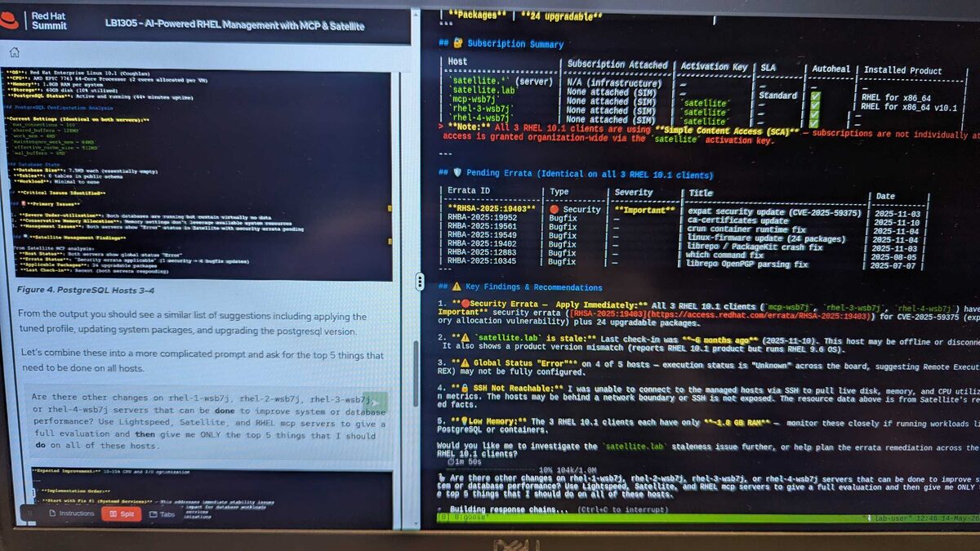This screenshot has width=980, height=551.
Task: Click errata ID RHBA-2025:12883
Action: click(482, 254)
